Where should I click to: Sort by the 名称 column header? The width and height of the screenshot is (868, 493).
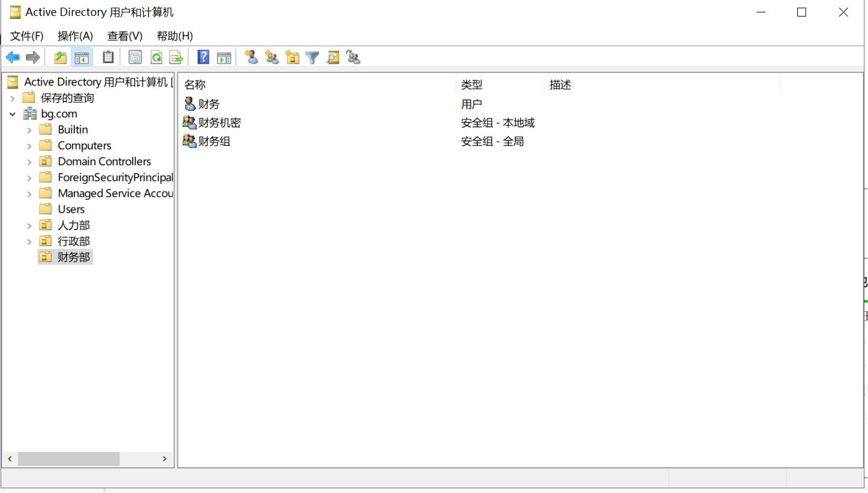pyautogui.click(x=317, y=84)
